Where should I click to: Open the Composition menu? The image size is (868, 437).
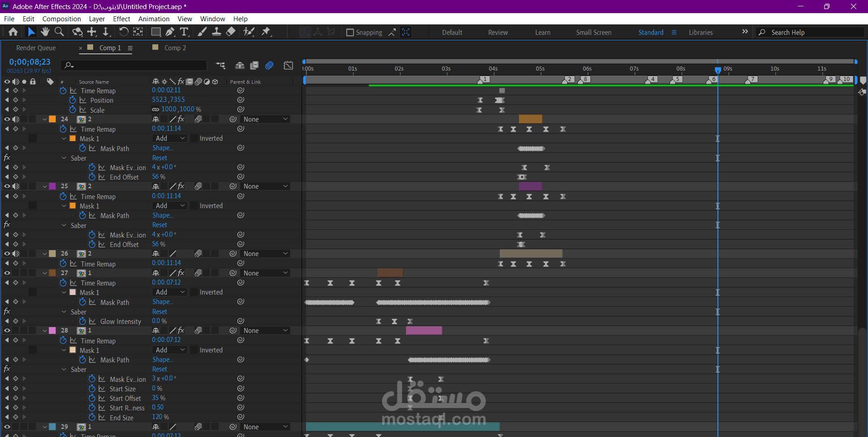click(61, 19)
